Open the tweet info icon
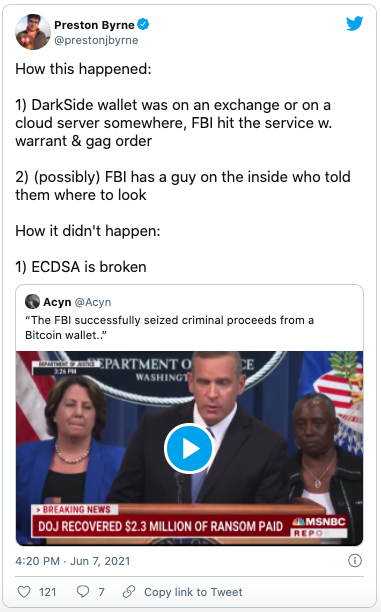 tap(354, 561)
